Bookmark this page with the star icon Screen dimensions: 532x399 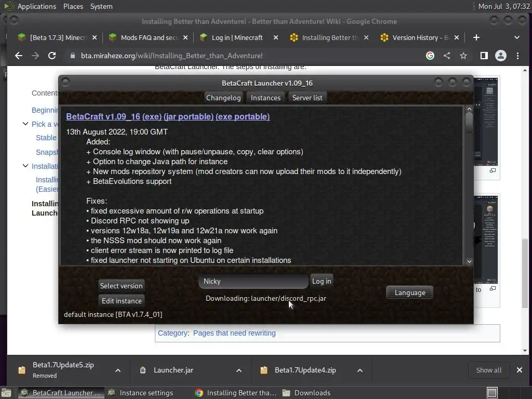[x=463, y=56]
